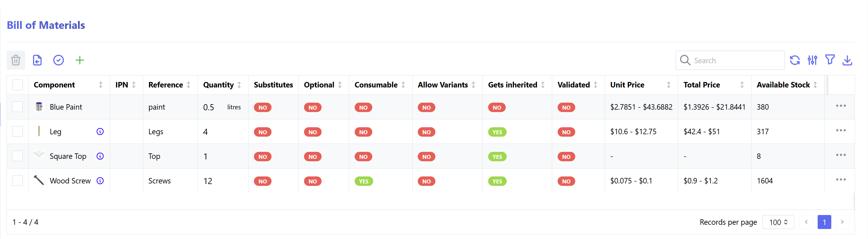Click the import BOM file icon
Screen dimensions: 868x239
click(x=37, y=60)
